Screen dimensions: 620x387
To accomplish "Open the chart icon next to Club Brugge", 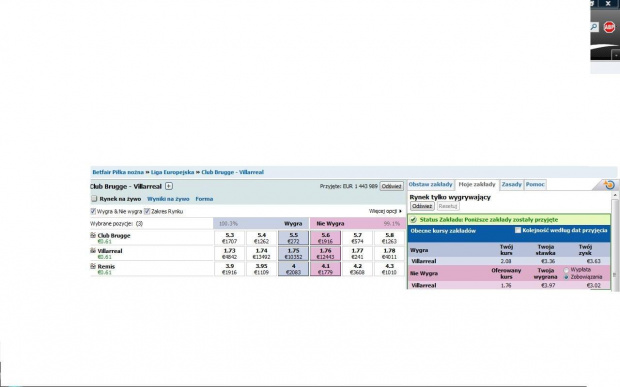I will click(x=93, y=235).
